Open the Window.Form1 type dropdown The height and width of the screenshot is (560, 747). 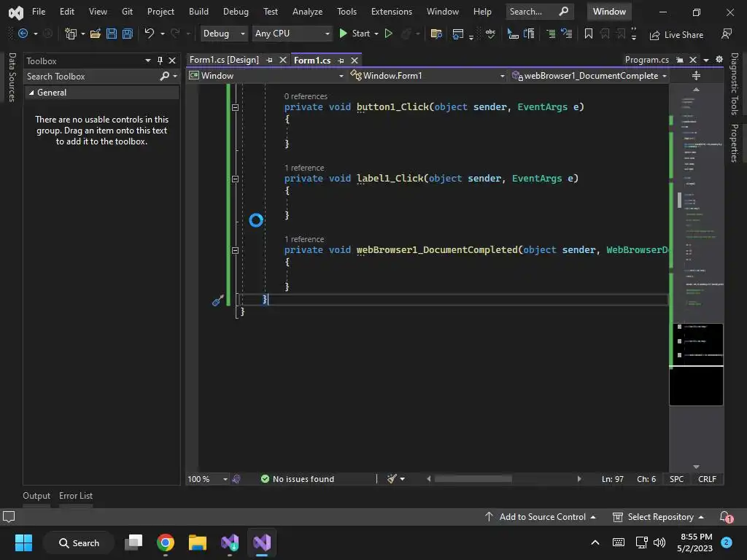click(427, 76)
